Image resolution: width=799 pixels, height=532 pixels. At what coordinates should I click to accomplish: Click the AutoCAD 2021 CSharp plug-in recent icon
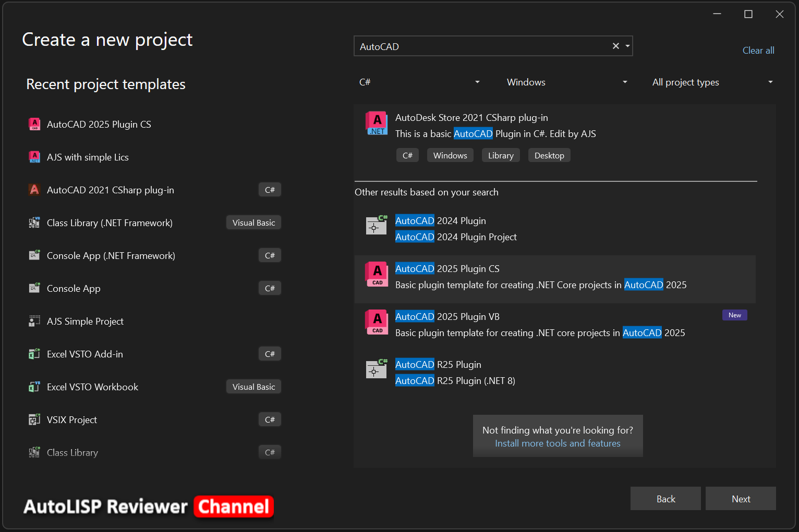[34, 190]
